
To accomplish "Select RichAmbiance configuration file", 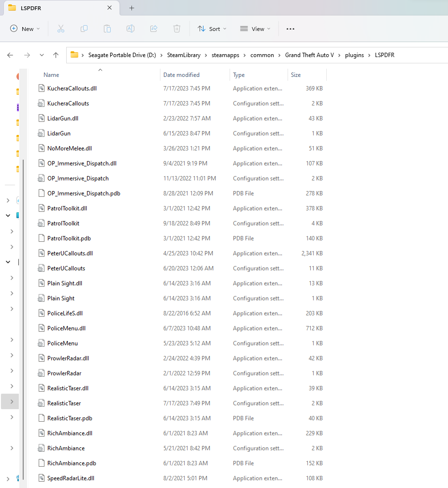I will point(66,448).
